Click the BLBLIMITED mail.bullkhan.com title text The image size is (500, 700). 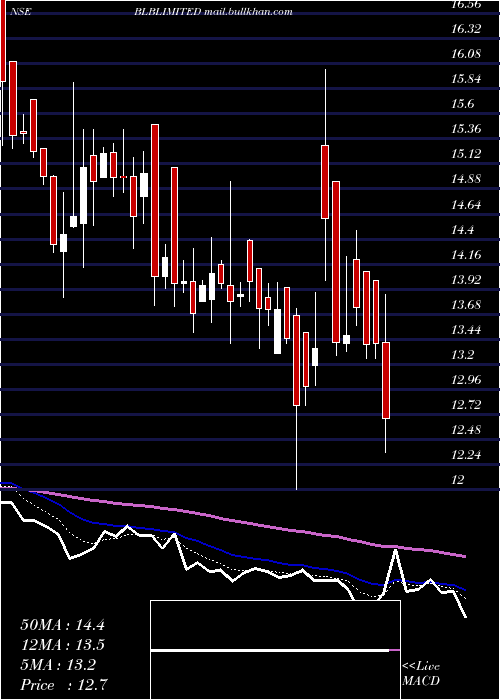coord(213,12)
